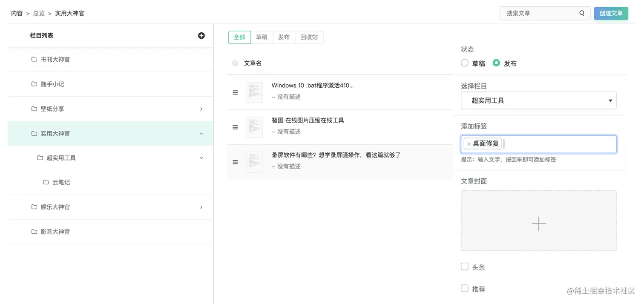This screenshot has height=304, width=644.
Task: Add an article cover image
Action: [x=538, y=221]
